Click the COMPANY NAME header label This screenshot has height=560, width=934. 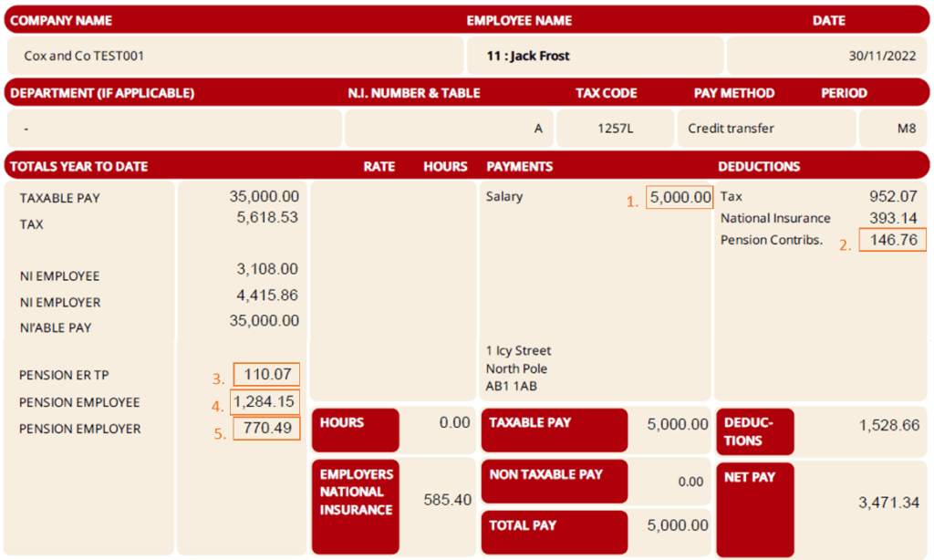click(61, 21)
